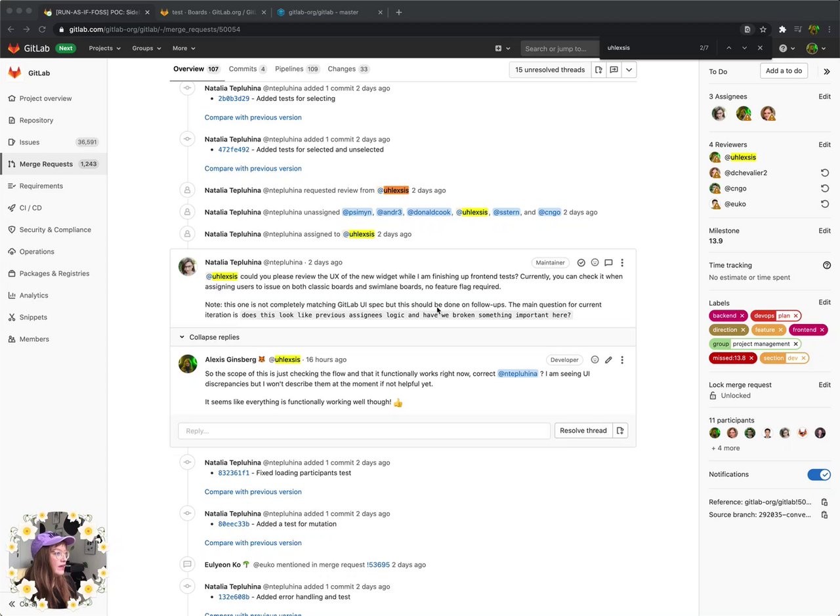The height and width of the screenshot is (616, 840).
Task: Collapse replies in the thread
Action: pyautogui.click(x=209, y=337)
